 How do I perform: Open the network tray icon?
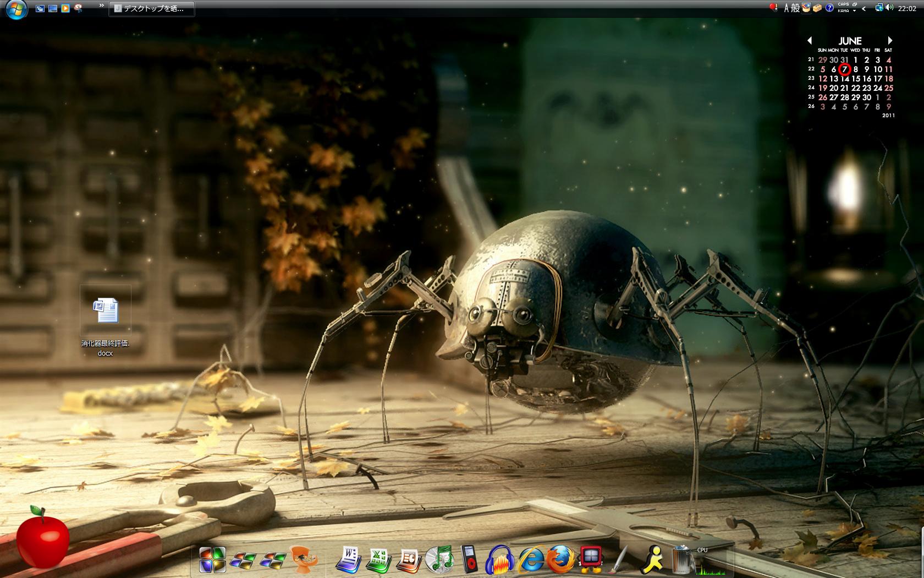point(879,8)
